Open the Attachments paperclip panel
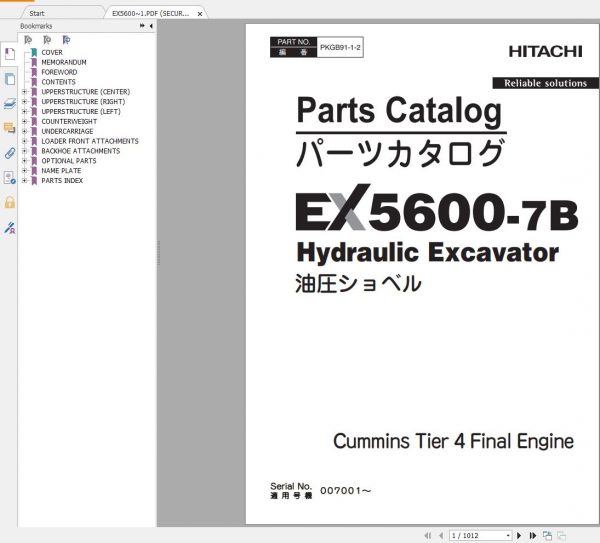The height and width of the screenshot is (543, 600). coord(10,153)
